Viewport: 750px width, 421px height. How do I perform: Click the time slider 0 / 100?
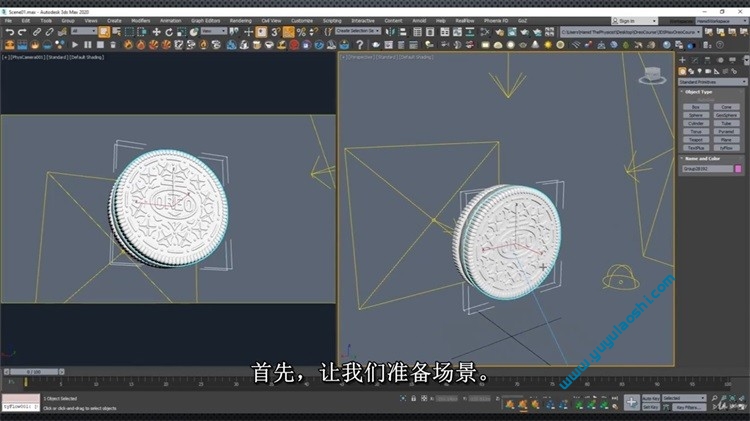(34, 372)
